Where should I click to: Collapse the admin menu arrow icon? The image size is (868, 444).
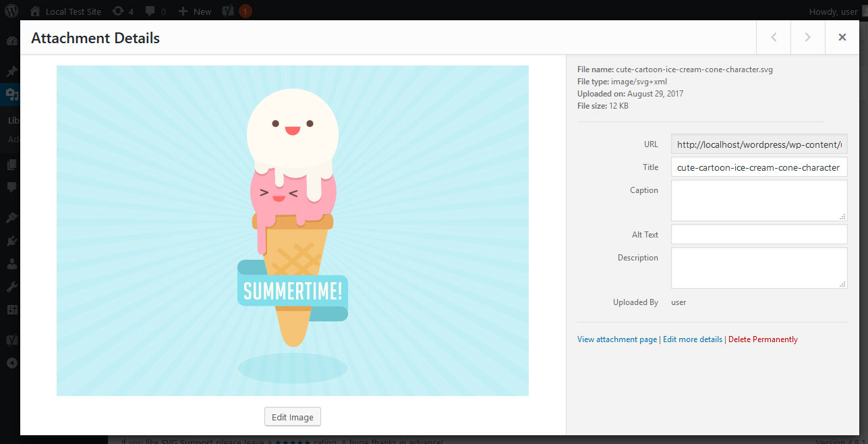(x=9, y=363)
